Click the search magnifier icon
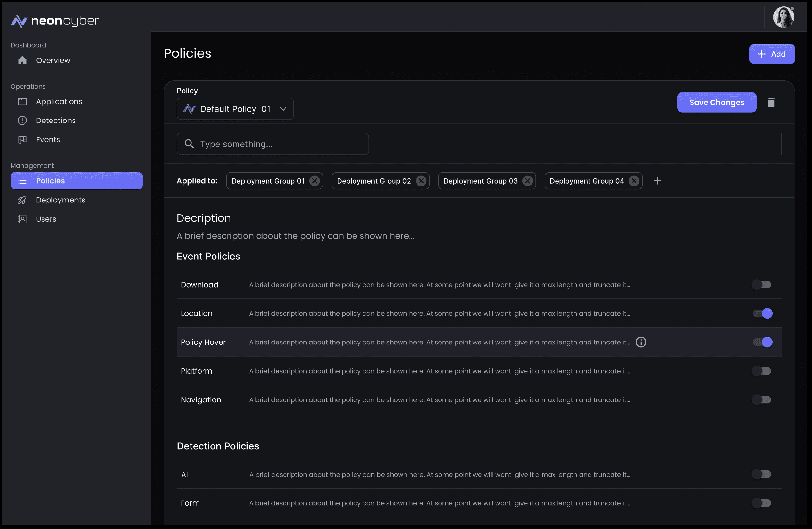Viewport: 812px width, 529px height. [x=189, y=144]
